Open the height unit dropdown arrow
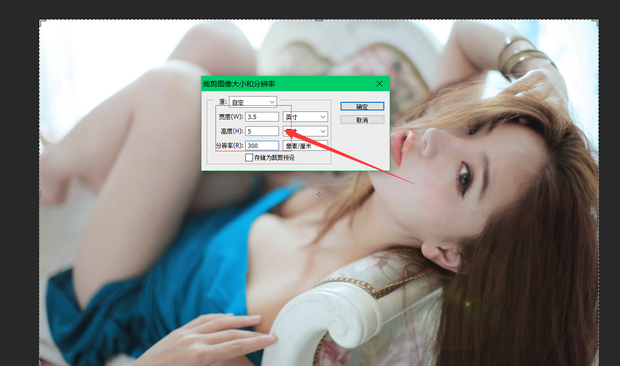The image size is (620, 366). point(323,131)
